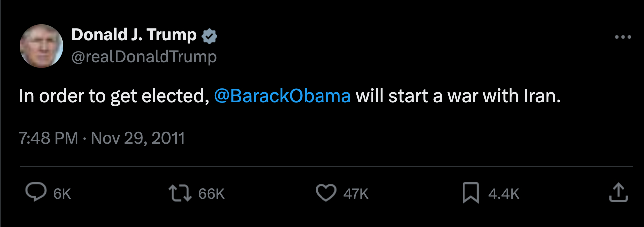The image size is (644, 227).
Task: Click the 6K reply count
Action: [62, 194]
